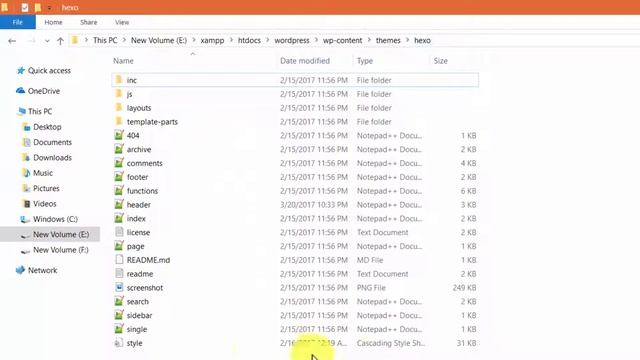The height and width of the screenshot is (360, 640).
Task: Click 'htdocs' breadcrumb in address bar
Action: tap(249, 40)
